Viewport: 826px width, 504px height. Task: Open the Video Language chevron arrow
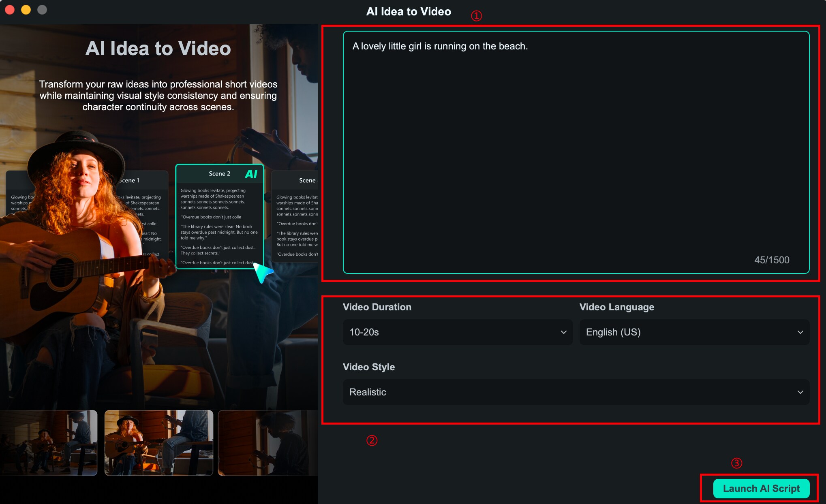pyautogui.click(x=800, y=332)
